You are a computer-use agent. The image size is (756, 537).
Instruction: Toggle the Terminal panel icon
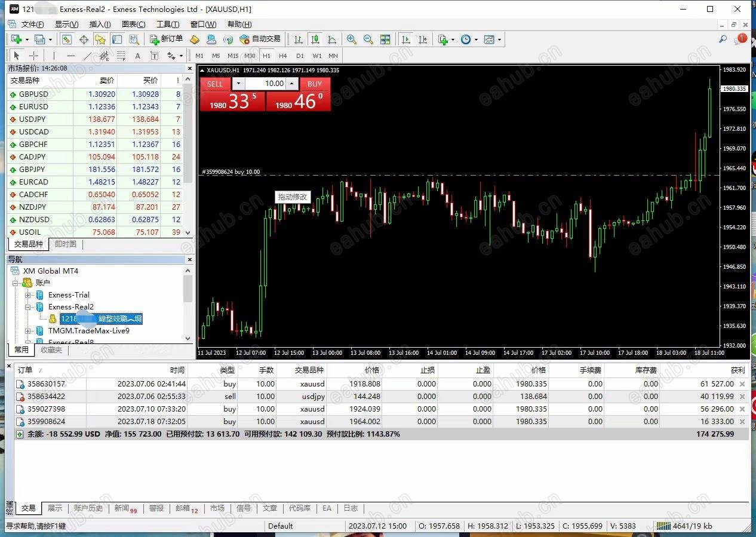pos(117,39)
